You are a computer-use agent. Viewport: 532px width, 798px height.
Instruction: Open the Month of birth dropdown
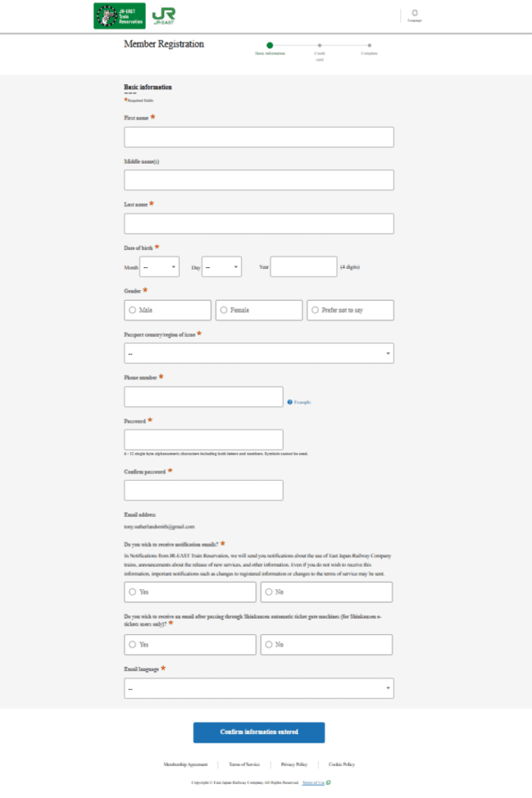(x=159, y=266)
